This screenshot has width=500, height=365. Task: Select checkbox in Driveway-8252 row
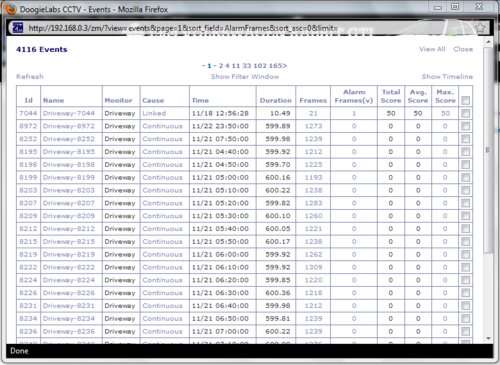pos(465,139)
